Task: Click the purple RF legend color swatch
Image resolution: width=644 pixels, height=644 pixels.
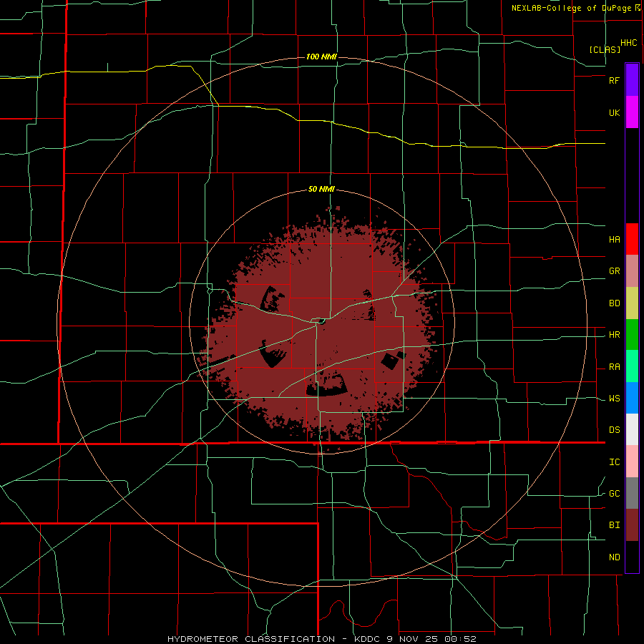Action: point(632,80)
